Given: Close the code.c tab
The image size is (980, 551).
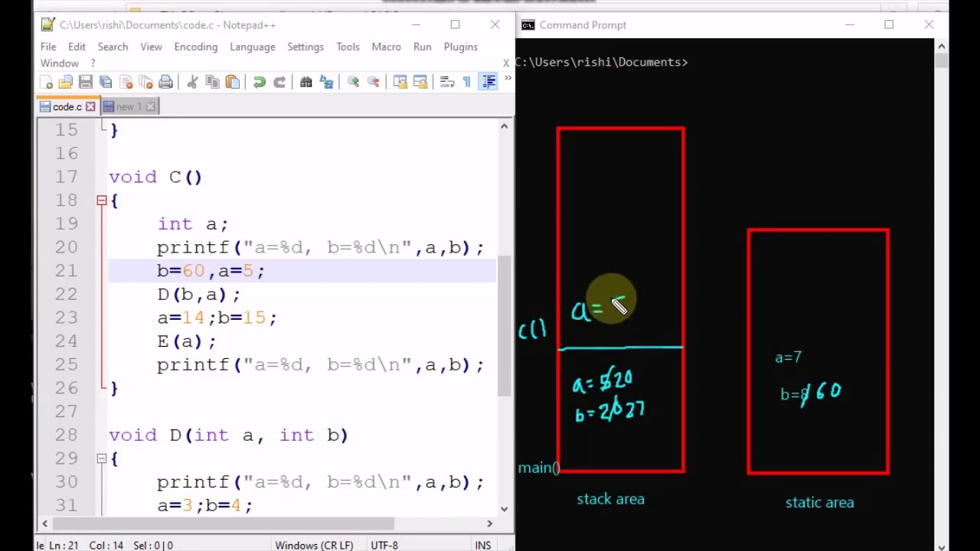Looking at the screenshot, I should click(x=90, y=106).
